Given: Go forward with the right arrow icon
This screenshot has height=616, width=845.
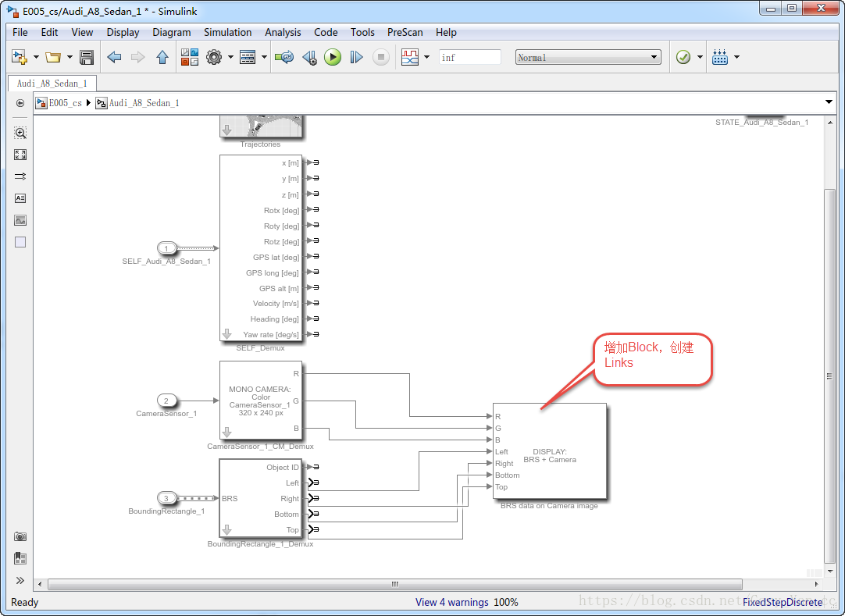Looking at the screenshot, I should click(x=138, y=57).
